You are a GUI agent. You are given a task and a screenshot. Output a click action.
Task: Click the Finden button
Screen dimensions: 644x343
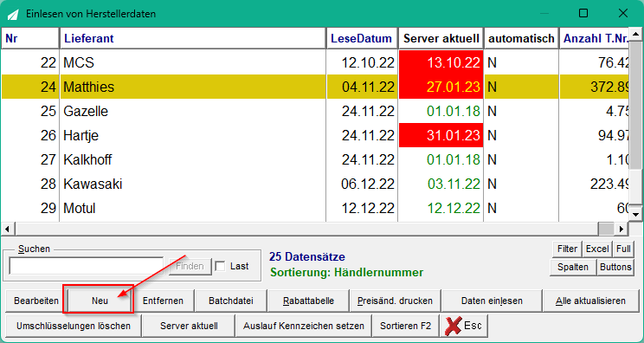190,266
